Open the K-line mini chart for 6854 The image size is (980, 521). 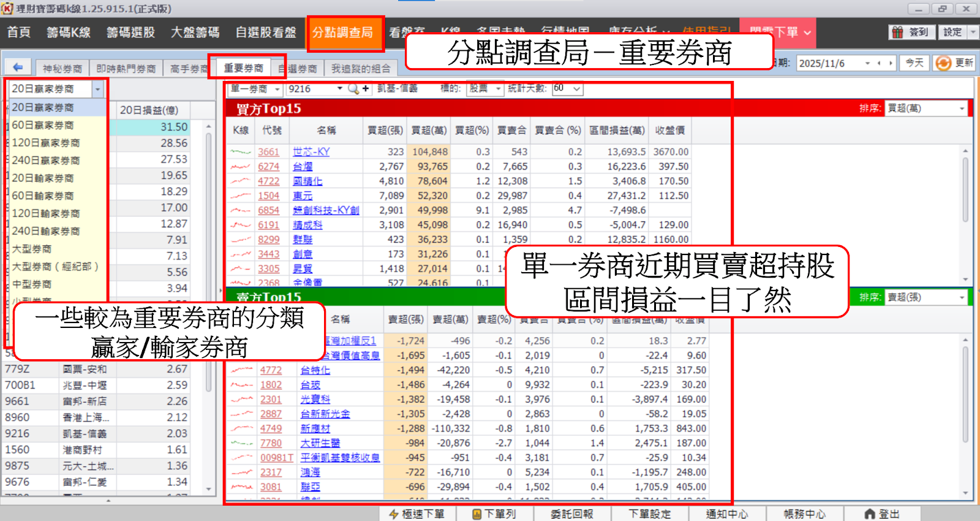tap(241, 210)
